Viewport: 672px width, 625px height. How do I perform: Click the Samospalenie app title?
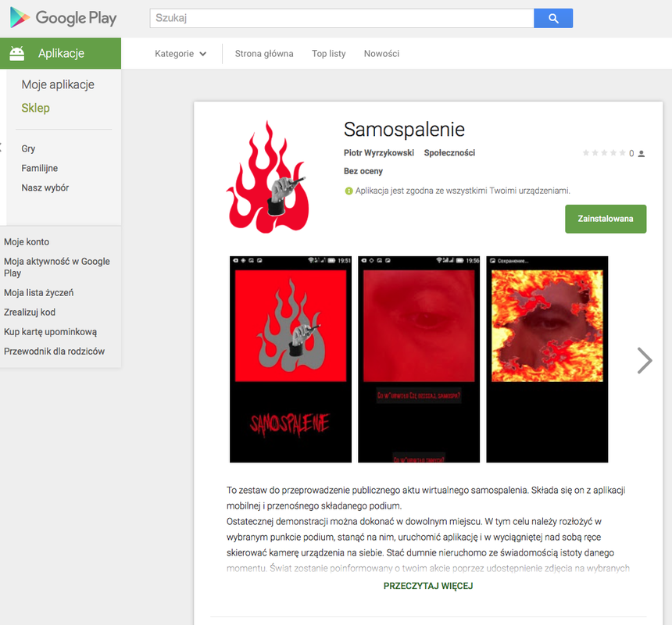click(x=404, y=130)
